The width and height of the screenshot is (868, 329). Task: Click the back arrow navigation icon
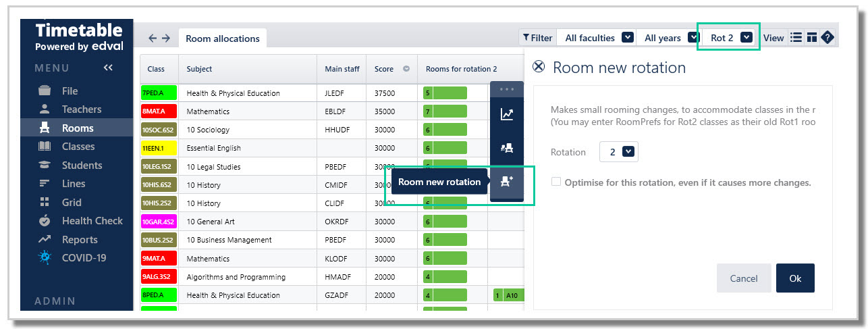pos(153,39)
